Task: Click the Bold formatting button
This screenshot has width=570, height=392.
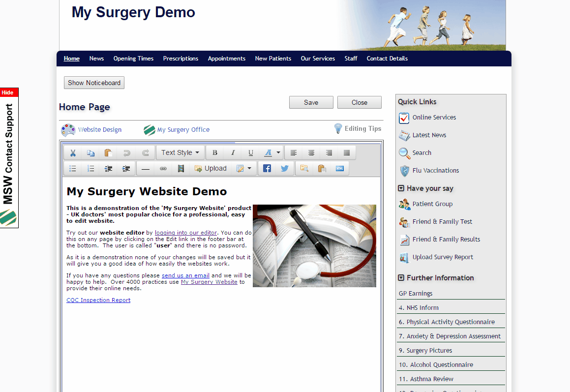Action: pyautogui.click(x=215, y=152)
